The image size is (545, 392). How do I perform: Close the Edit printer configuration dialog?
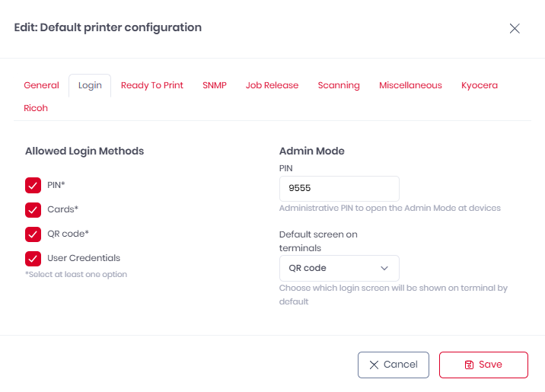point(515,28)
